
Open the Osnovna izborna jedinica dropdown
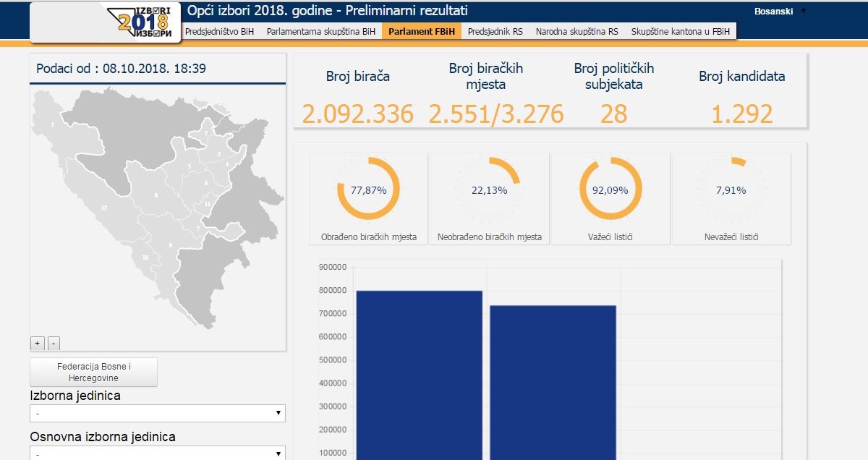(158, 453)
